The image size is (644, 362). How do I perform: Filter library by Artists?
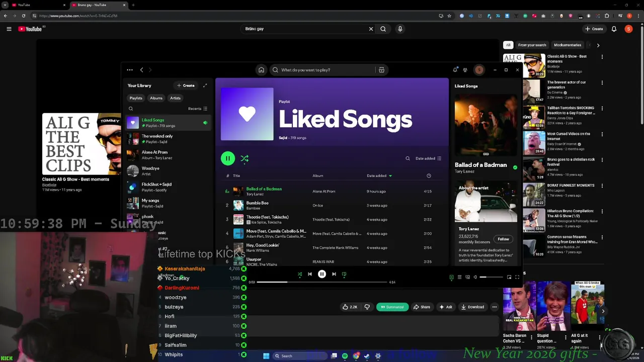click(x=175, y=98)
